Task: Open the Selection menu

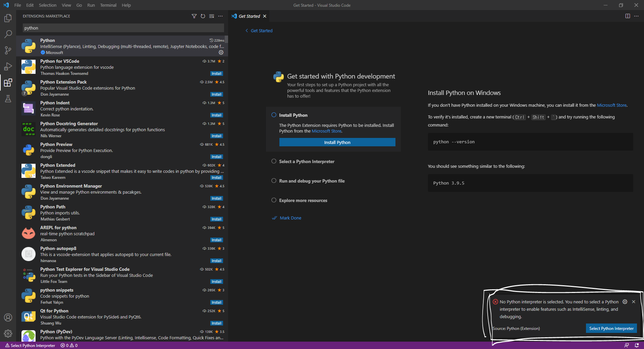Action: (48, 5)
